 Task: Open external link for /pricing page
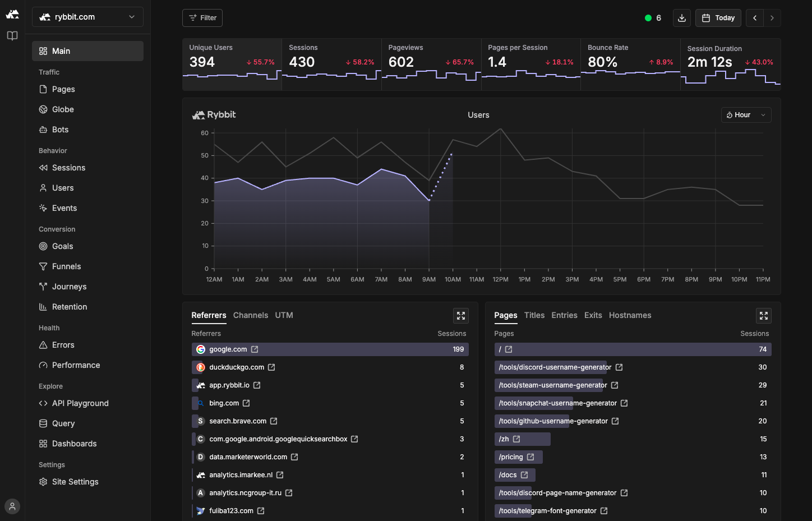click(x=530, y=457)
